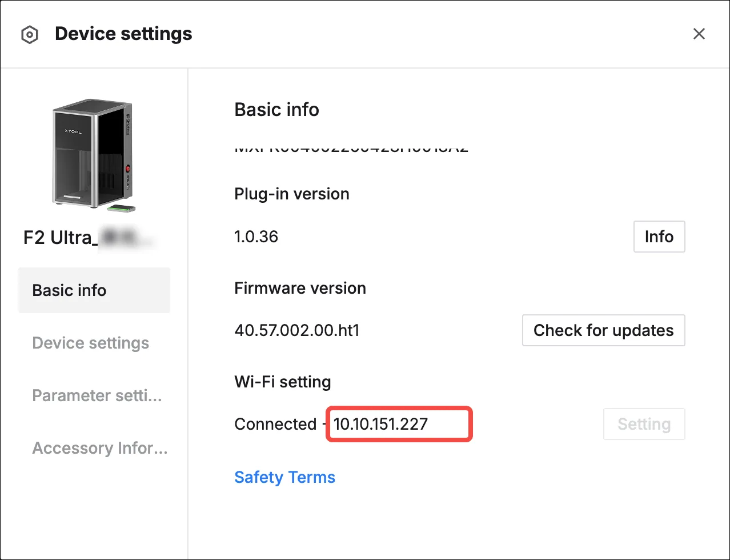
Task: Click the Basic info section heading
Action: [x=276, y=110]
